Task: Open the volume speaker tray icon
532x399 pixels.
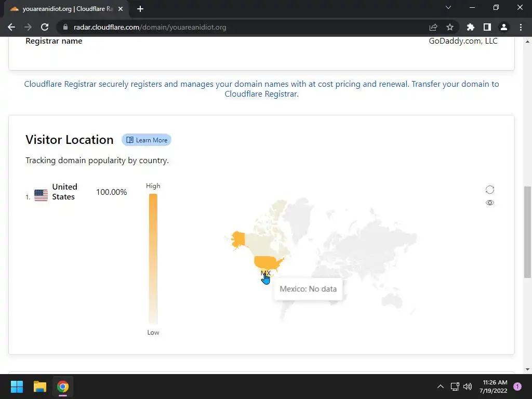Action: (x=468, y=387)
